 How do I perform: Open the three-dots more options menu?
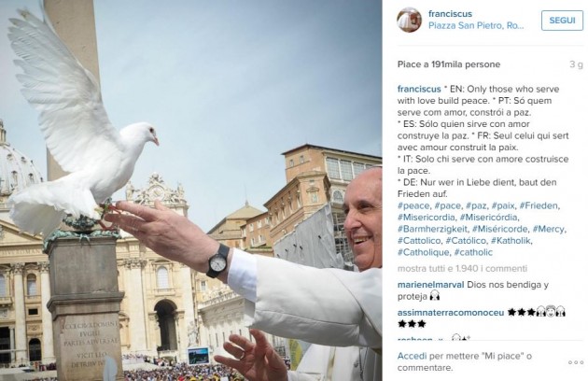click(576, 362)
